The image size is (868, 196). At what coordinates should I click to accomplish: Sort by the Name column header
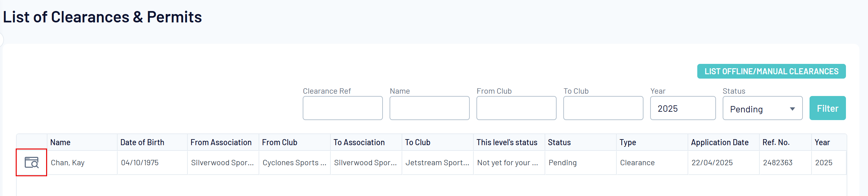coord(60,142)
